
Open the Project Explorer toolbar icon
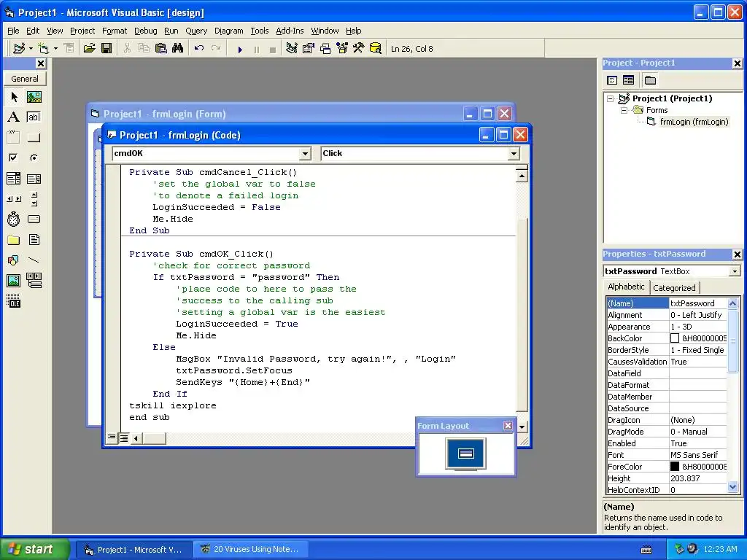tap(292, 49)
